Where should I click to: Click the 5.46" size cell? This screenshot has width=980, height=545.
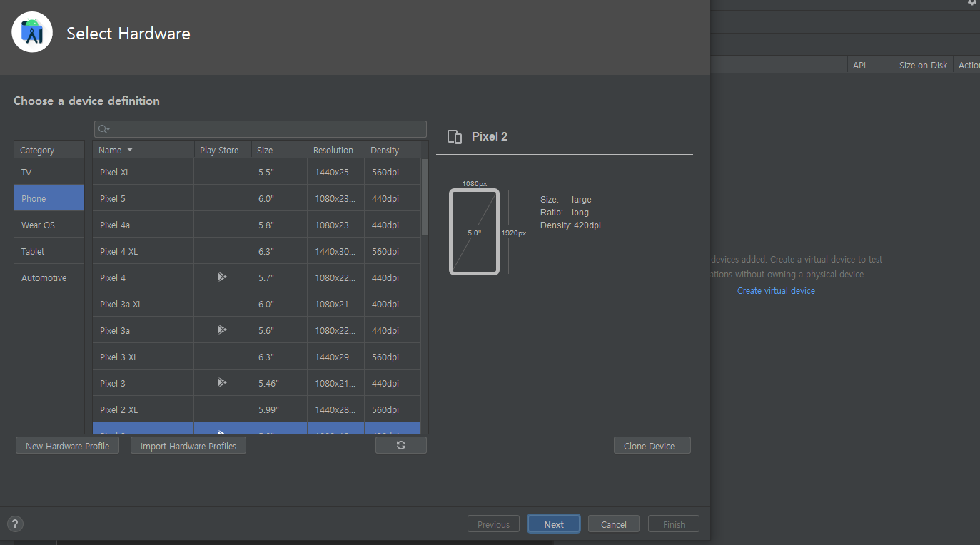coord(279,383)
